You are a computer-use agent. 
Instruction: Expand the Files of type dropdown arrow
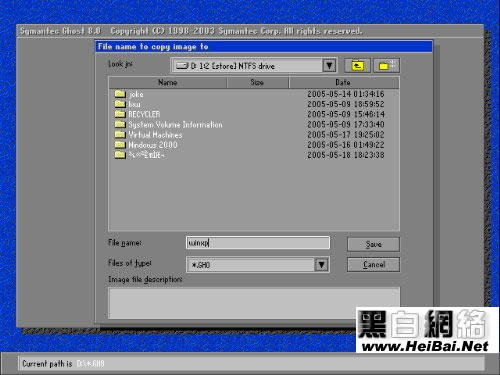(x=321, y=265)
